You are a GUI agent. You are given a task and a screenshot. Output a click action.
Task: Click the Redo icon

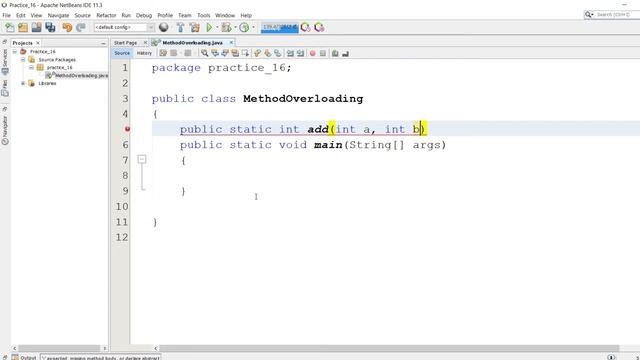(x=81, y=27)
